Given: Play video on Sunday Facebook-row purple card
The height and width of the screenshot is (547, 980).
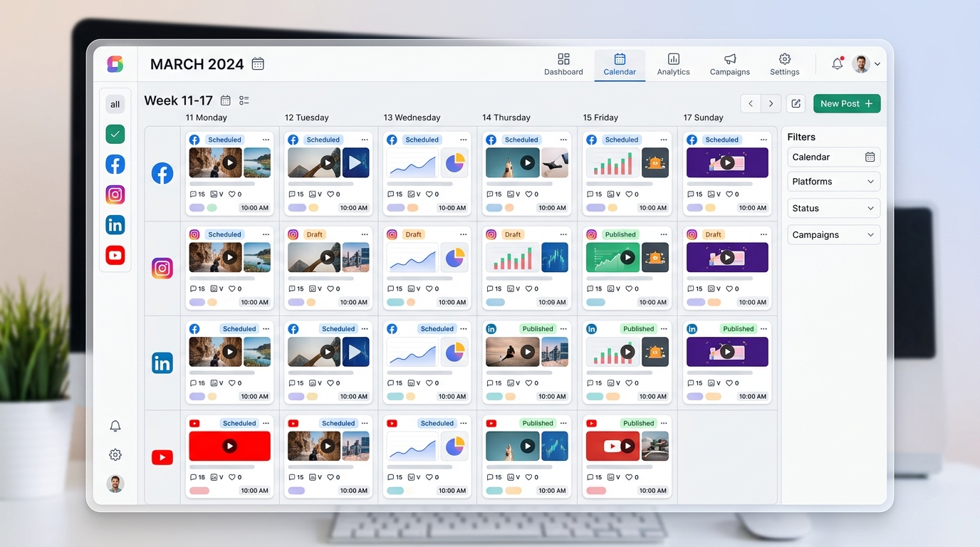Looking at the screenshot, I should click(x=727, y=162).
